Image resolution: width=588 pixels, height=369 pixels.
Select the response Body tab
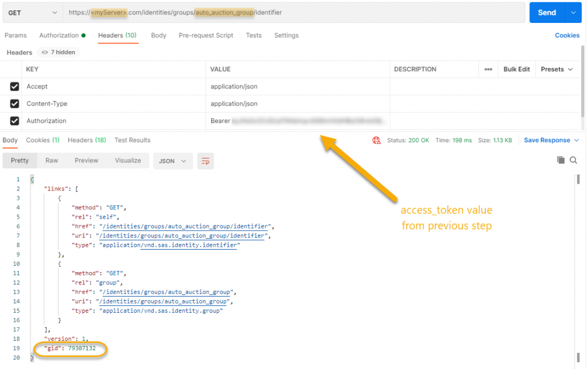(x=10, y=140)
